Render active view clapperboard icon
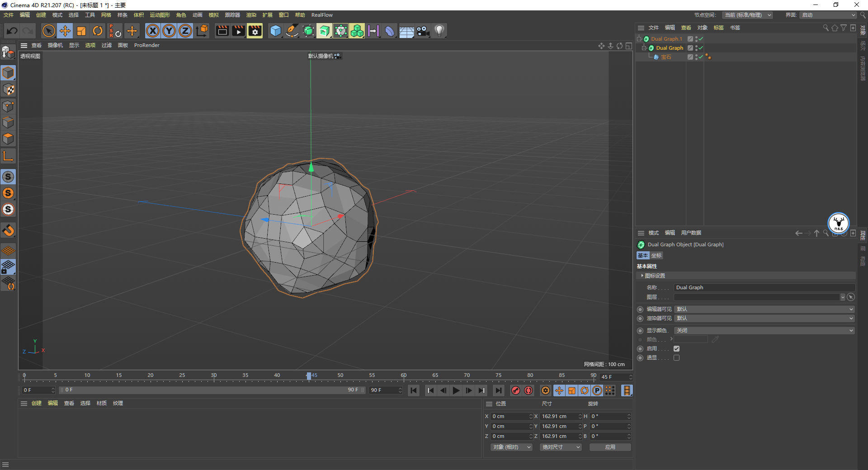This screenshot has height=470, width=868. [222, 31]
